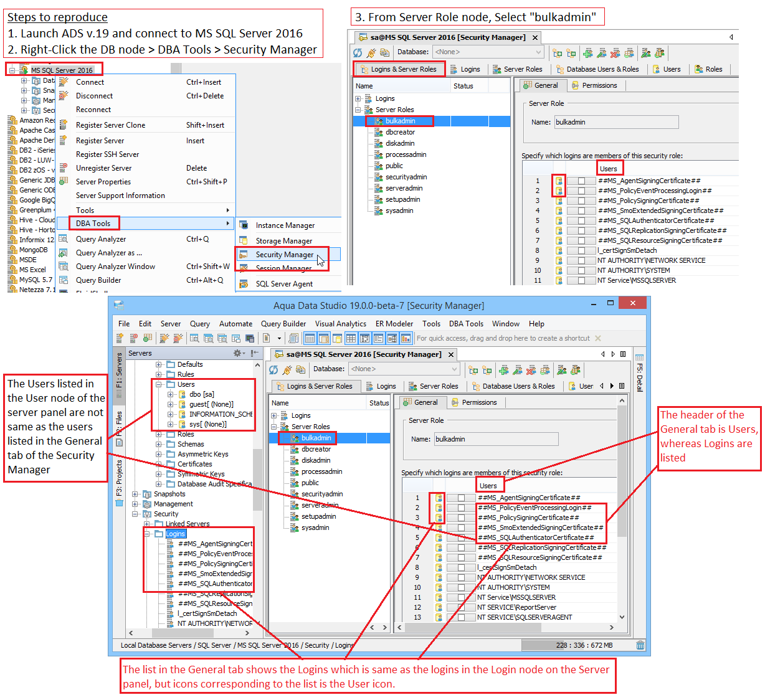The width and height of the screenshot is (765, 700).
Task: Open the Database dropdown in the top-right panel
Action: click(x=488, y=52)
